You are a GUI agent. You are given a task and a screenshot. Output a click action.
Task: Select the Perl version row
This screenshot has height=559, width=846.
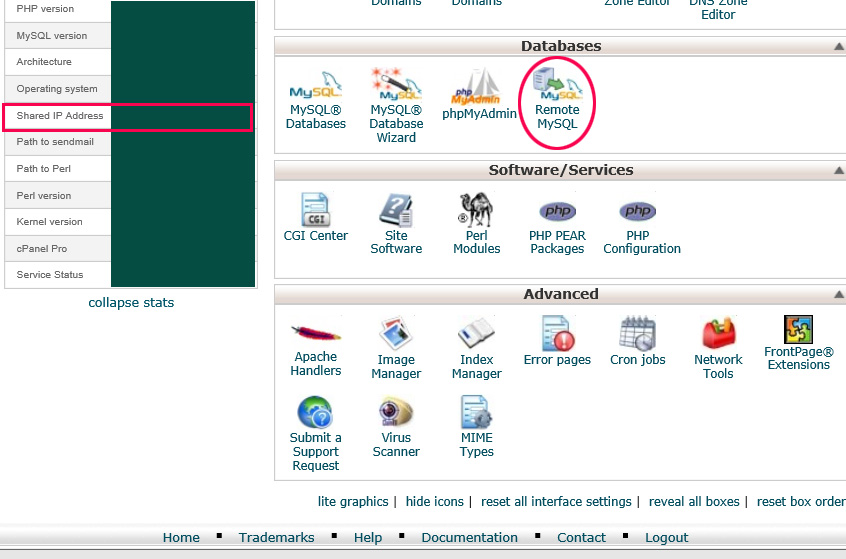tap(129, 196)
